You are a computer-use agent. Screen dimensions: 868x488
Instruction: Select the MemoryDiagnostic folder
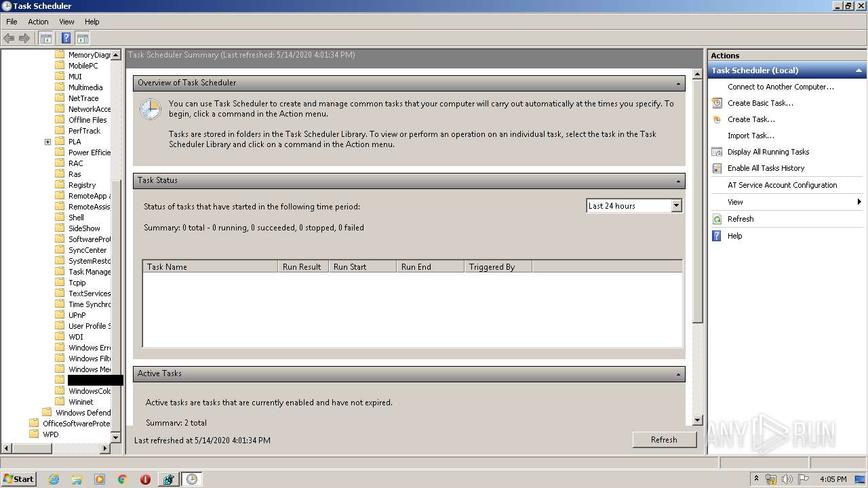coord(89,55)
